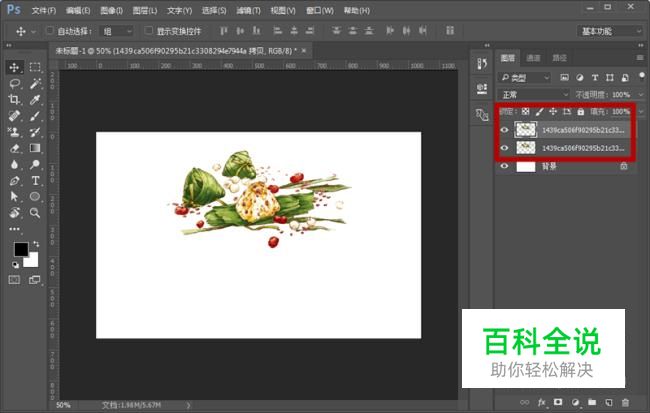Open the 图层(L) menu
Image resolution: width=650 pixels, height=413 pixels.
pos(145,10)
